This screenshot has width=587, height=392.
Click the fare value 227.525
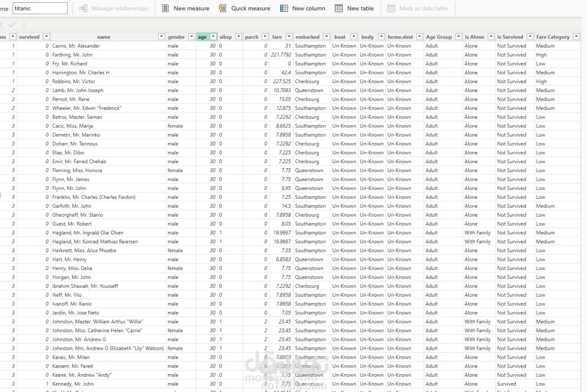282,82
